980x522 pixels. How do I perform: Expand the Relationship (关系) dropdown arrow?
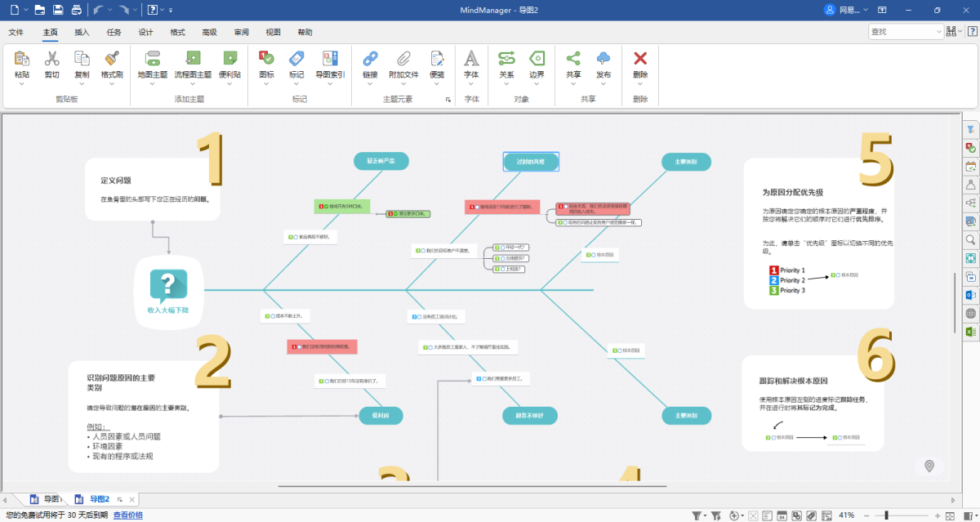tap(506, 83)
